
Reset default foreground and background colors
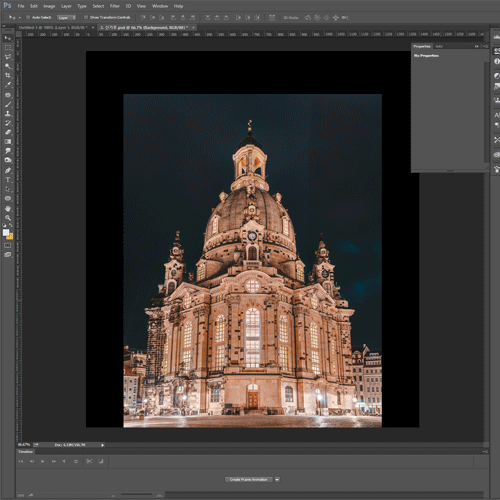click(4, 225)
